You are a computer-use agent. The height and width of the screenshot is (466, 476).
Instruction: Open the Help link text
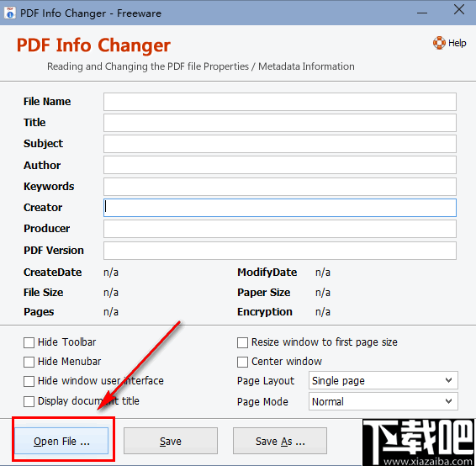[457, 43]
